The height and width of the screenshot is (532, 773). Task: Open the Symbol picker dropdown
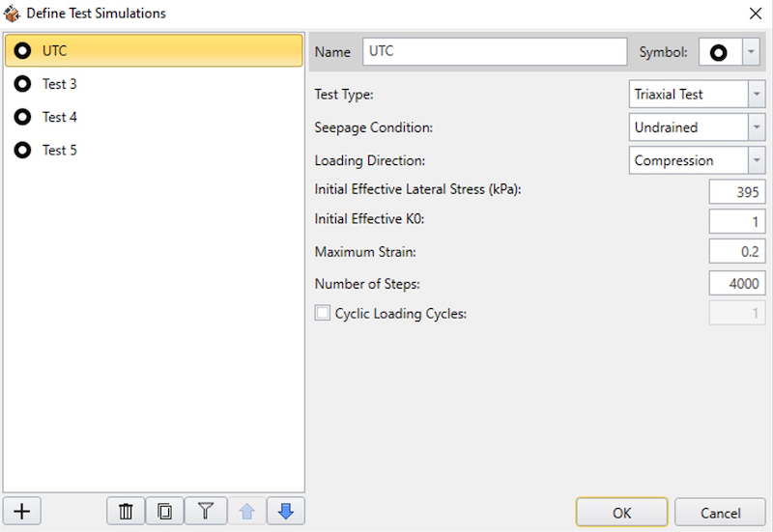(x=751, y=52)
